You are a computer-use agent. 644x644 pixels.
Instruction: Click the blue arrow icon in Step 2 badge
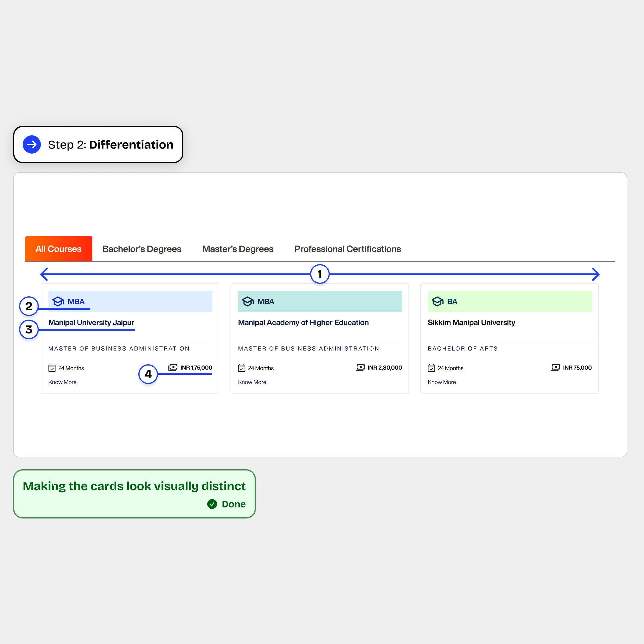pos(32,144)
